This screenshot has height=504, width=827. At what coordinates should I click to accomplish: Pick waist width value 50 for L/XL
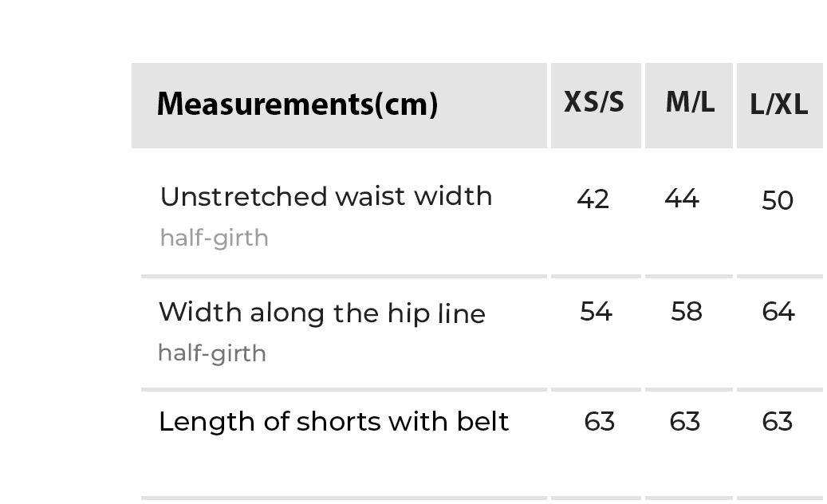[x=778, y=201]
